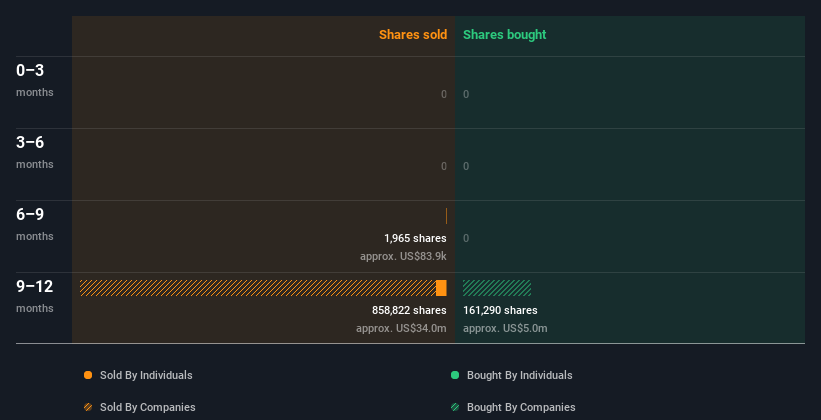The image size is (821, 420).
Task: Click the '161,290 shares' value
Action: (x=500, y=311)
